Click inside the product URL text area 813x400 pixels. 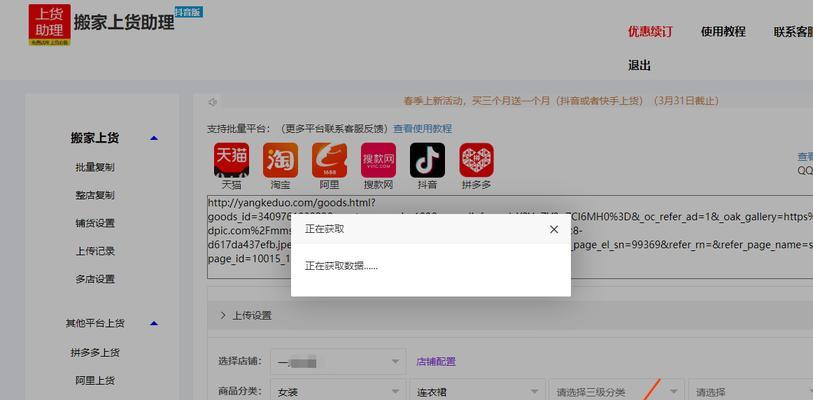point(510,237)
